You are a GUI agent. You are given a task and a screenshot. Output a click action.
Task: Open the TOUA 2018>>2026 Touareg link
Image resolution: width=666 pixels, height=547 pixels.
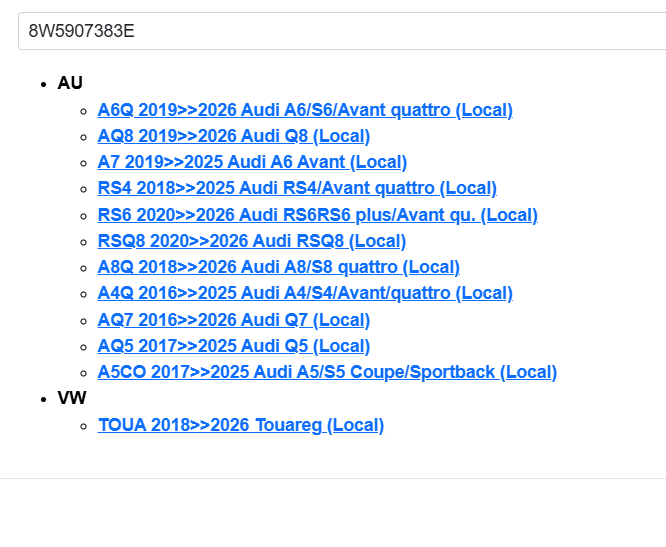(x=240, y=425)
